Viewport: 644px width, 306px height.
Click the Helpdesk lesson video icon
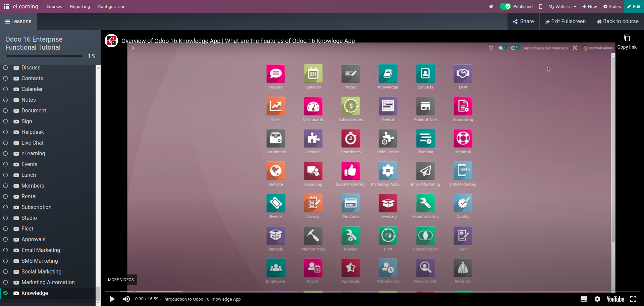(16, 132)
